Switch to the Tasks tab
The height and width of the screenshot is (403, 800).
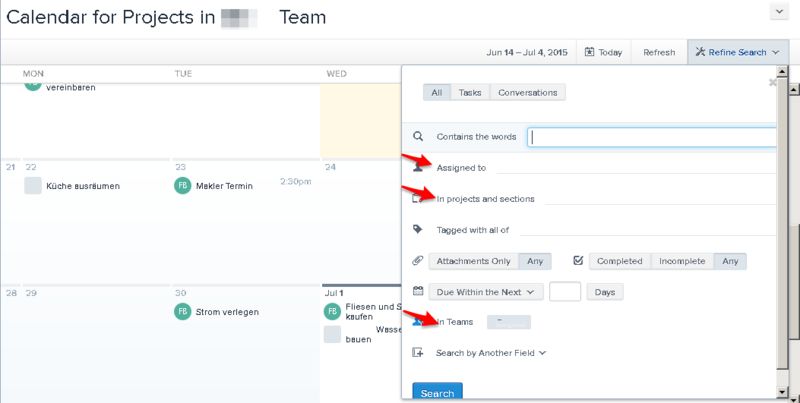(470, 92)
